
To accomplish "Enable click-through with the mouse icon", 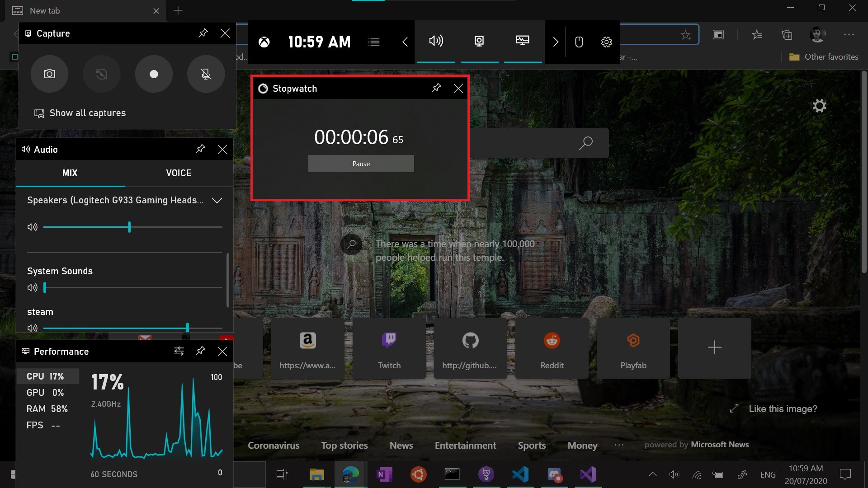I will tap(579, 42).
